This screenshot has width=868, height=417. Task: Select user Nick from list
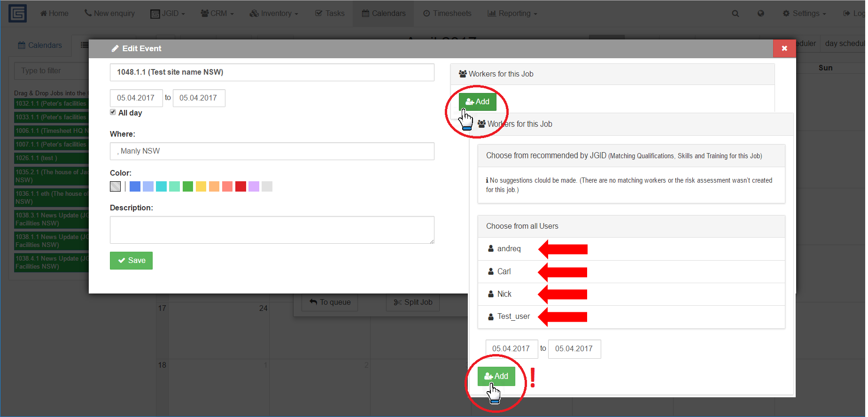631,294
